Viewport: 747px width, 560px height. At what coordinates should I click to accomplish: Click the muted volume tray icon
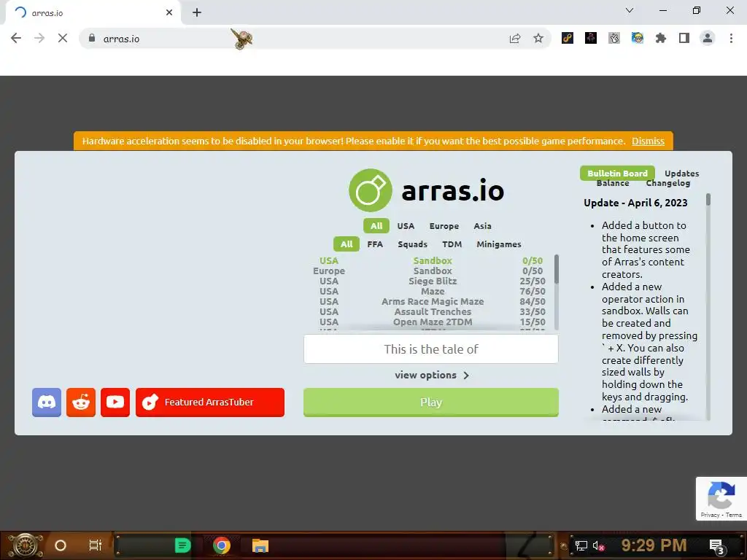point(599,545)
